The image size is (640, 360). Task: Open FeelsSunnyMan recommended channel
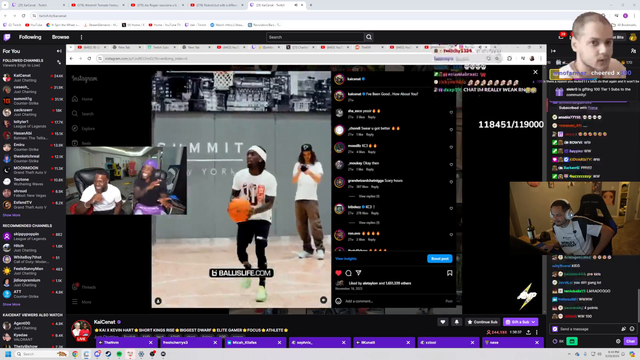[33, 271]
